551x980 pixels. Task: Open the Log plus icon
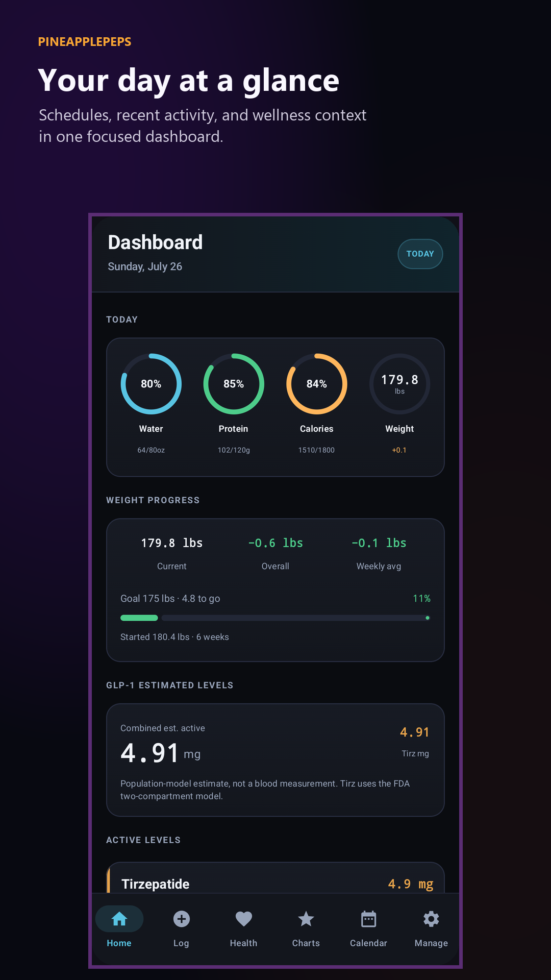coord(181,919)
